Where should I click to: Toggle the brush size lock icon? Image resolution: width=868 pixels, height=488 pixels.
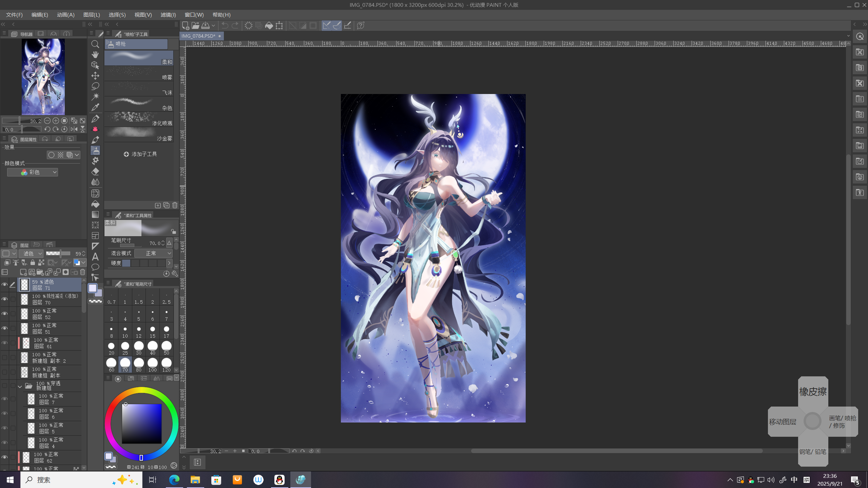(173, 231)
